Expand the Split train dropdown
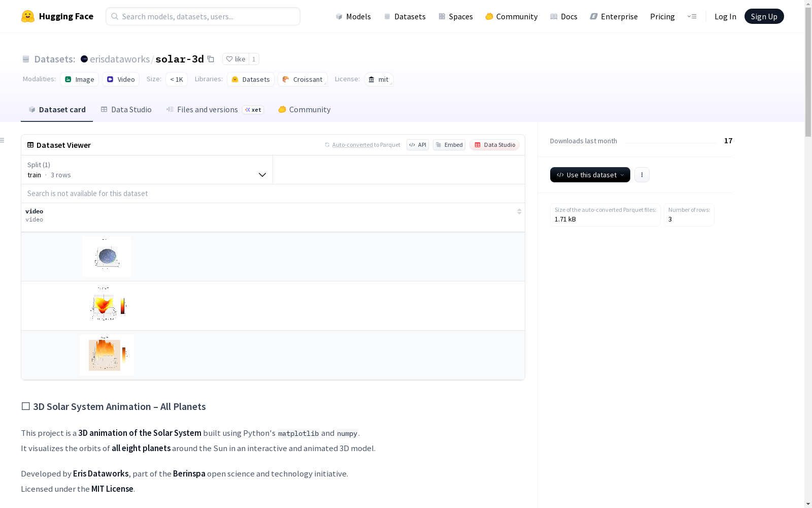 pyautogui.click(x=147, y=170)
